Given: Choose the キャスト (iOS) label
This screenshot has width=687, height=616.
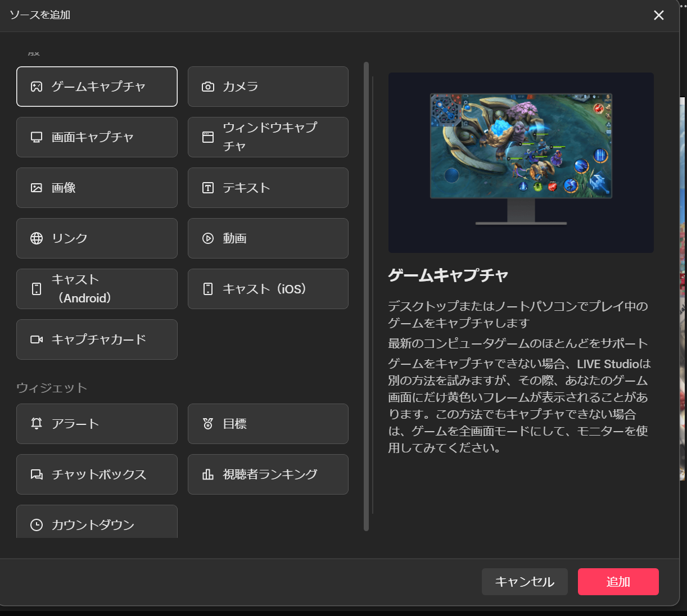Looking at the screenshot, I should pyautogui.click(x=265, y=289).
